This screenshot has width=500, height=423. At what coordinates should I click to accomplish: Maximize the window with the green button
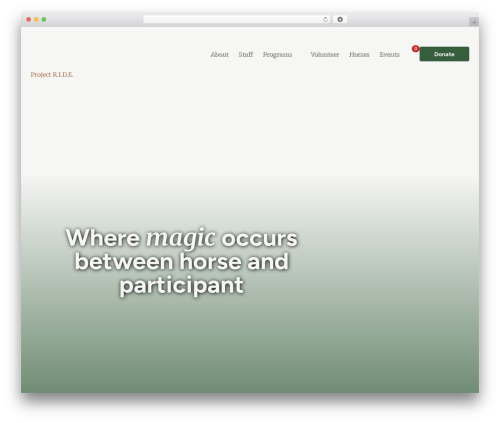click(44, 19)
